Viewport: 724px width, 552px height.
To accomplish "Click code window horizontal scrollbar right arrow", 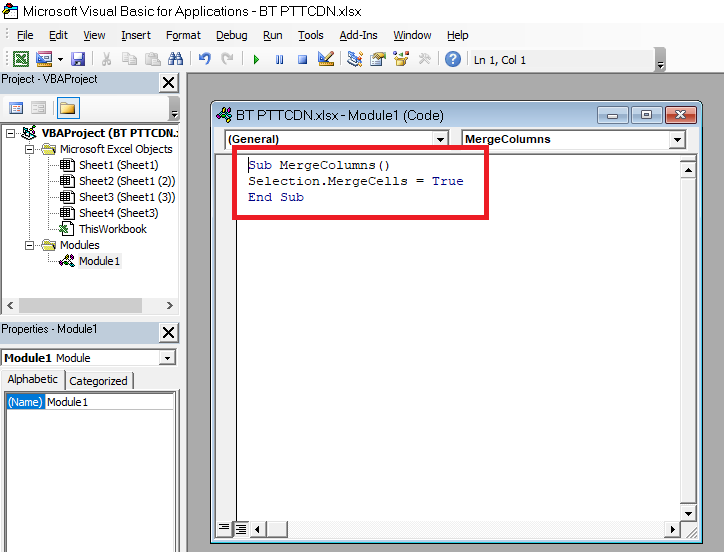I will click(672, 529).
